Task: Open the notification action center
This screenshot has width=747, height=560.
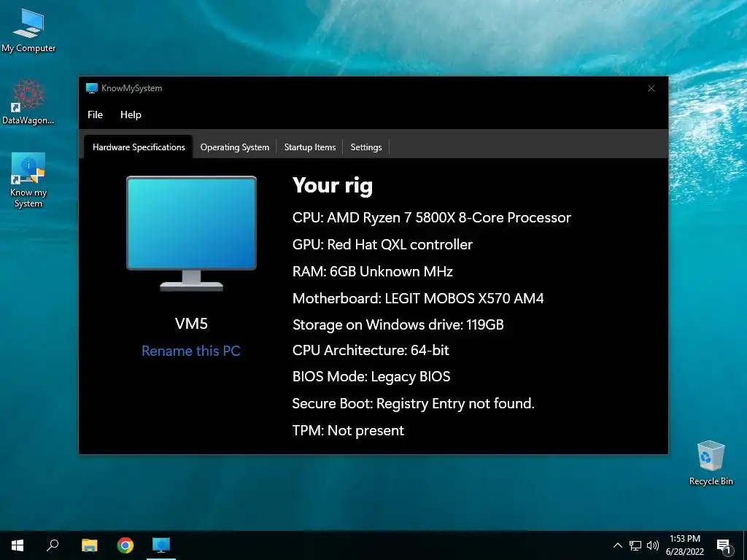Action: click(724, 546)
